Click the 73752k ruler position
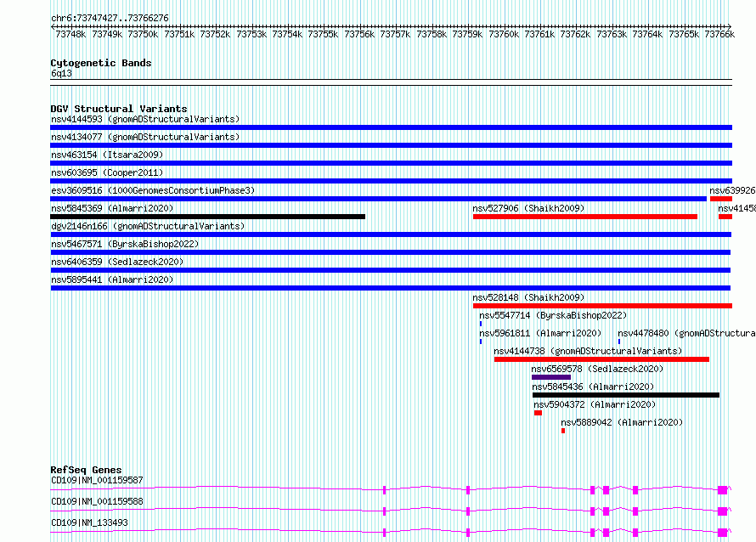 tap(215, 34)
